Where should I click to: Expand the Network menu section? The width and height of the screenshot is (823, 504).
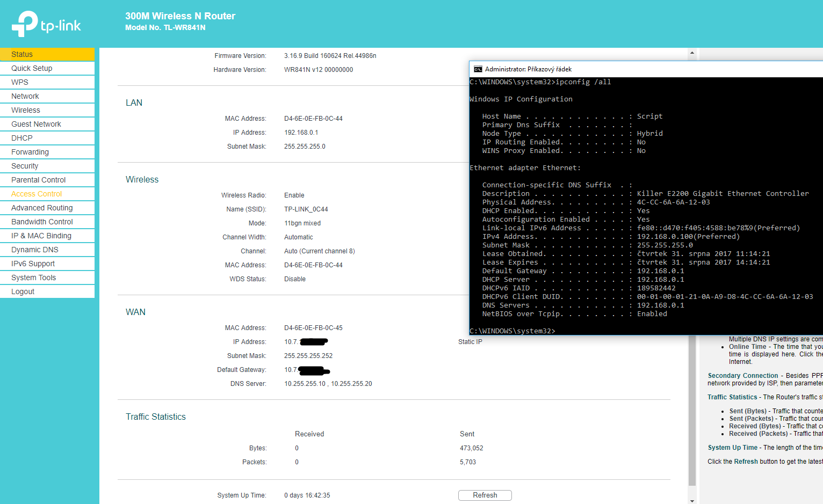[25, 96]
